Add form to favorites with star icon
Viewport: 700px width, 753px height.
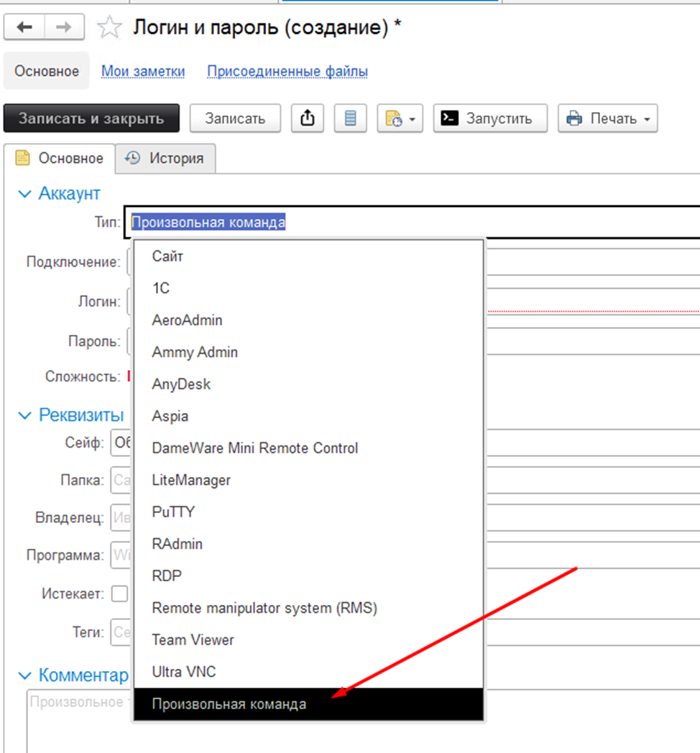109,28
